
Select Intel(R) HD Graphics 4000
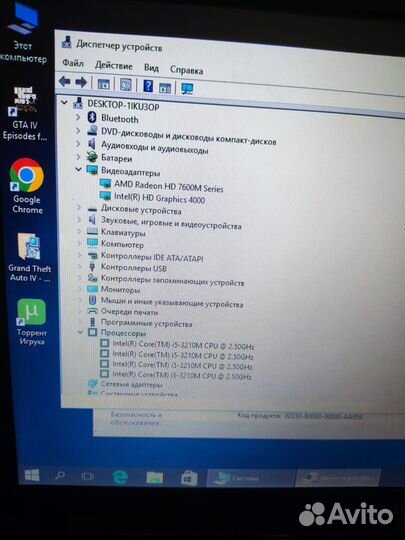(159, 198)
